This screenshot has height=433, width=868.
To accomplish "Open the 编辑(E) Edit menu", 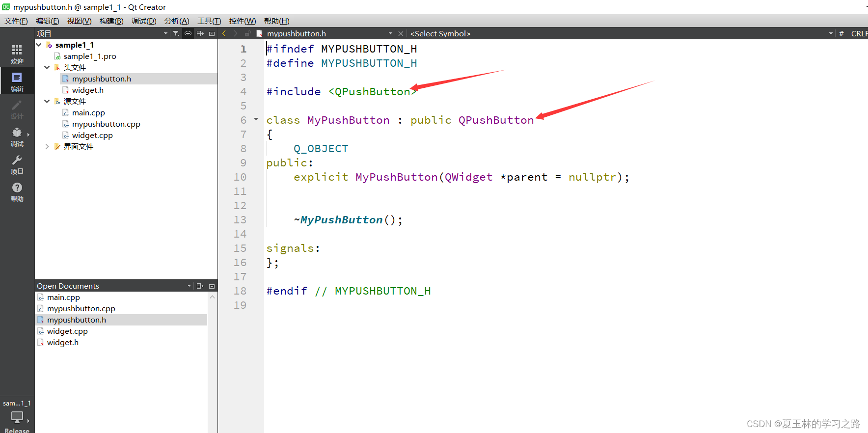I will pyautogui.click(x=48, y=21).
